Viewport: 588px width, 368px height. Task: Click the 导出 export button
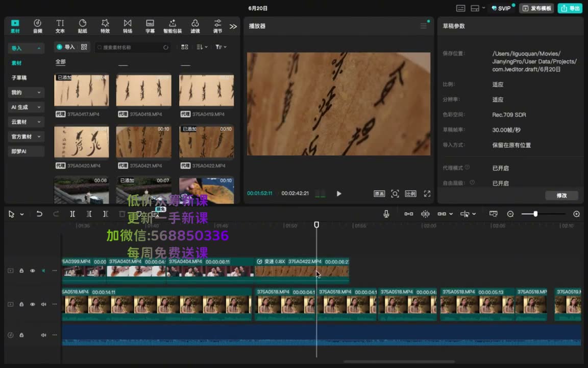[570, 8]
